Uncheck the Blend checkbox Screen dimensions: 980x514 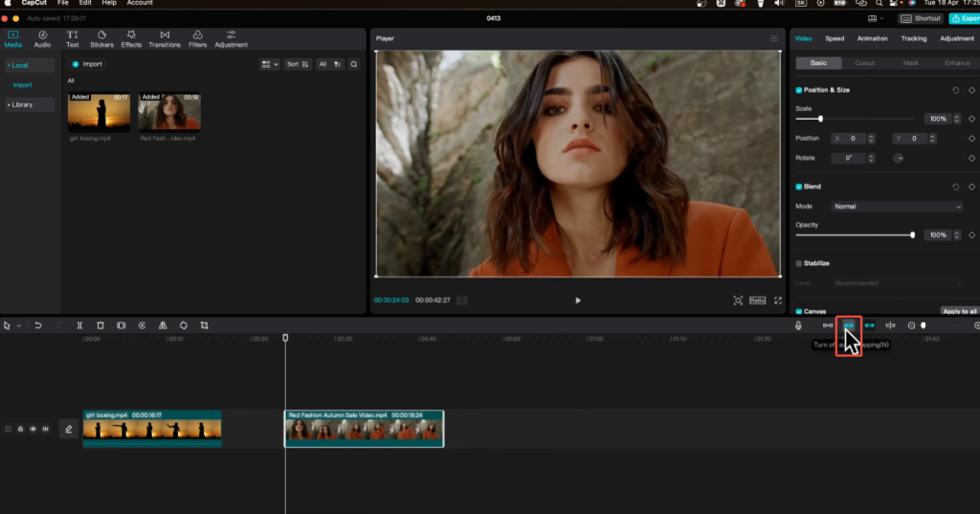click(799, 187)
